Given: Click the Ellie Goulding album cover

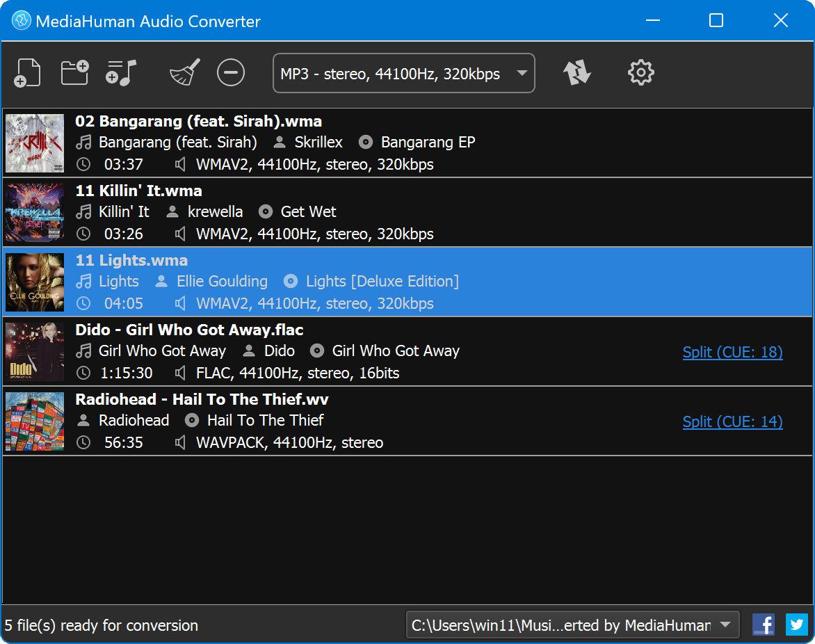Looking at the screenshot, I should coord(35,282).
